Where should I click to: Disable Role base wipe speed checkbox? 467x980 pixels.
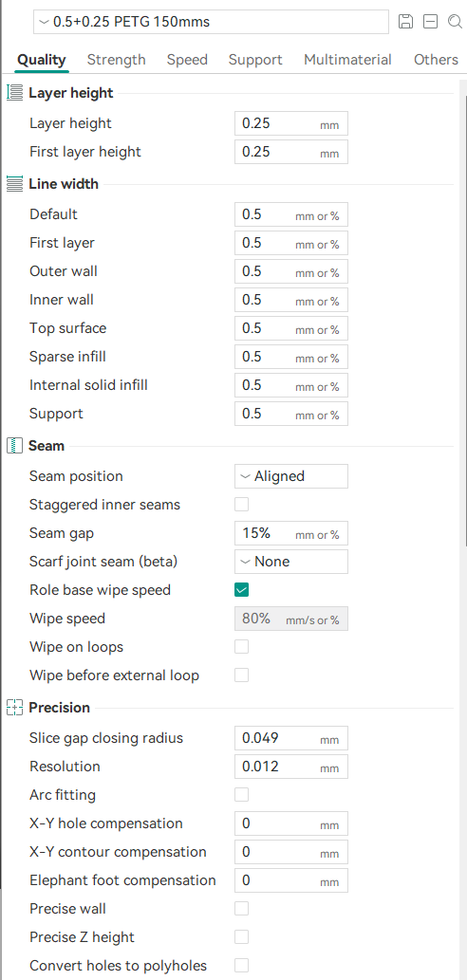pyautogui.click(x=241, y=590)
